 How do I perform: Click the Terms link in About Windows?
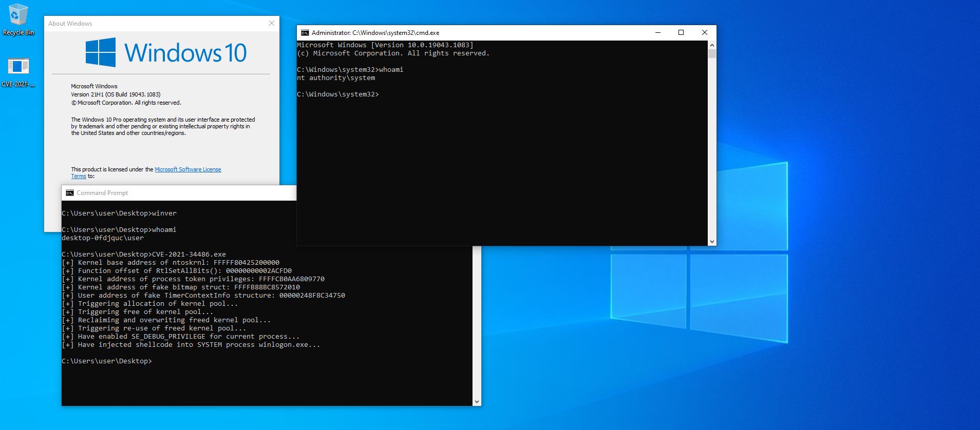pyautogui.click(x=79, y=176)
